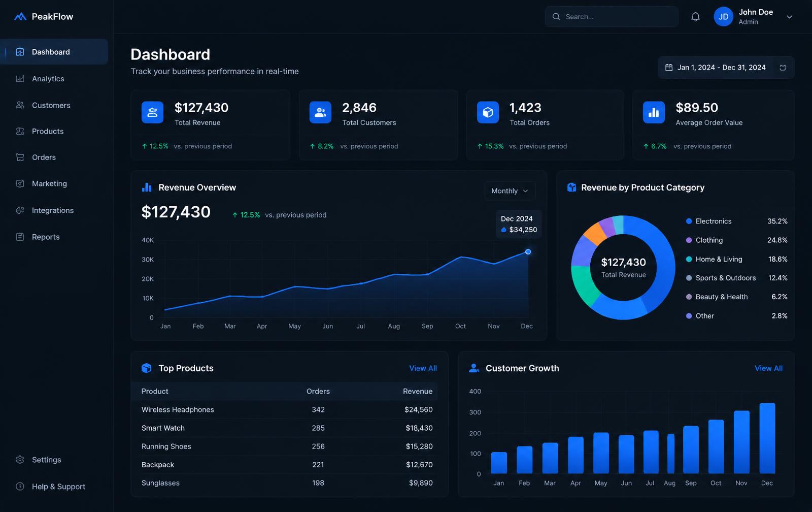Open the Jan 1, 2024 - Dec 31, 2024 date picker
The width and height of the screenshot is (812, 512).
(x=726, y=68)
